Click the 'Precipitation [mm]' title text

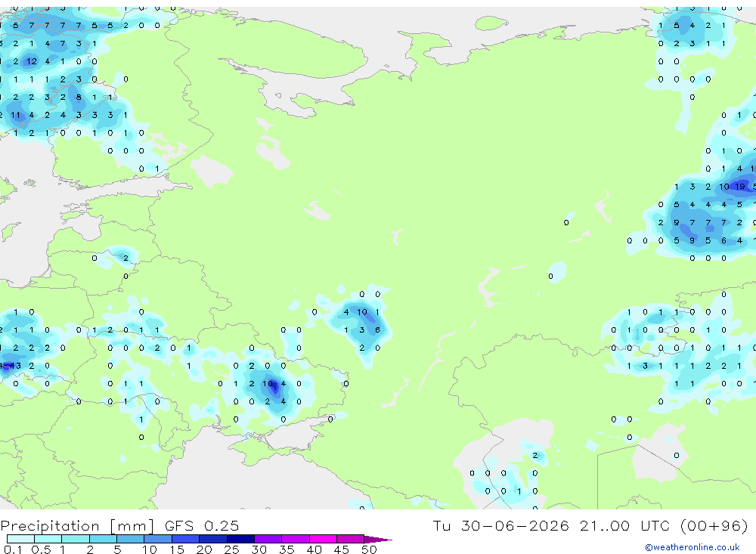[x=77, y=526]
